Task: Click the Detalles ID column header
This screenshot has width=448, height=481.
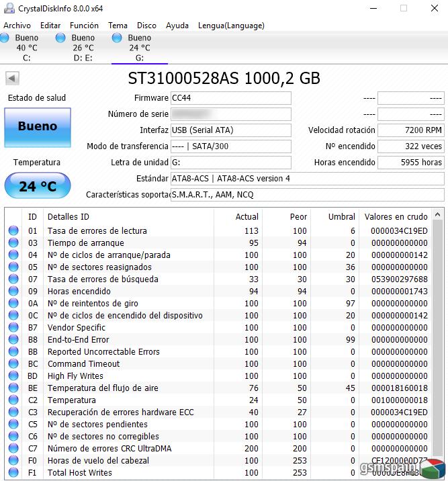Action: tap(128, 217)
